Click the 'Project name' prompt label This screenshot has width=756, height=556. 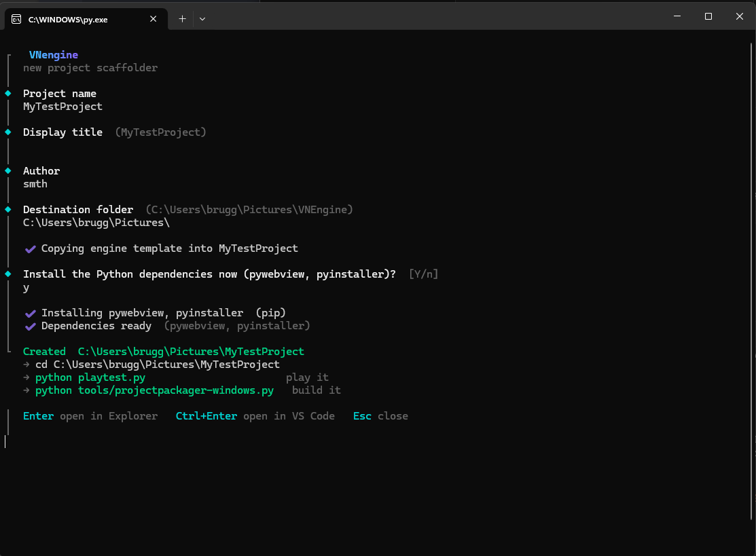tap(60, 94)
